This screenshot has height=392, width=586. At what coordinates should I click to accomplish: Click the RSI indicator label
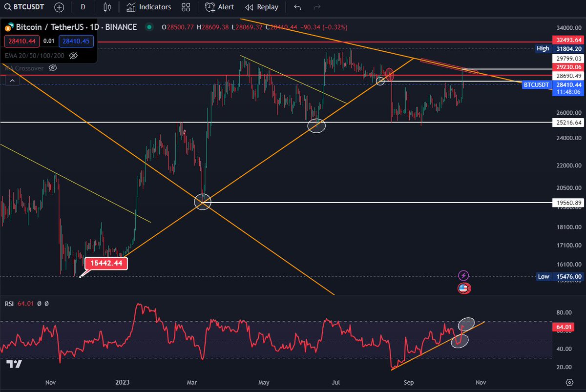pyautogui.click(x=9, y=304)
